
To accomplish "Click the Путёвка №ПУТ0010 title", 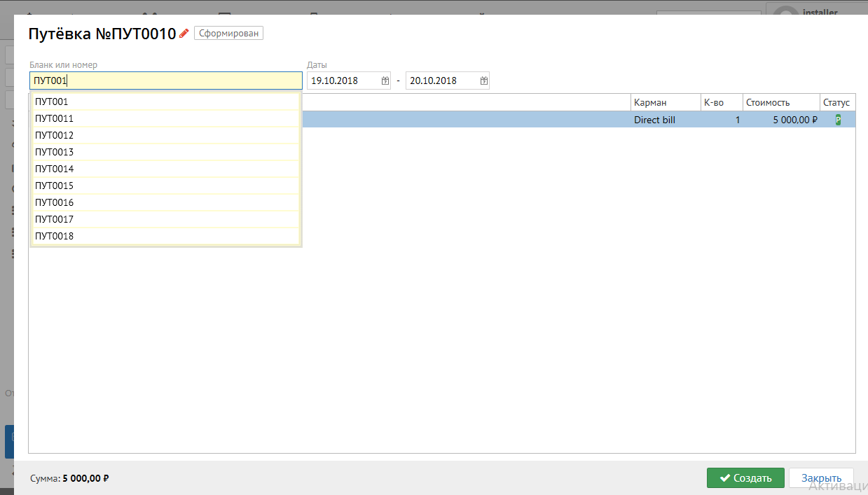I will [x=102, y=34].
